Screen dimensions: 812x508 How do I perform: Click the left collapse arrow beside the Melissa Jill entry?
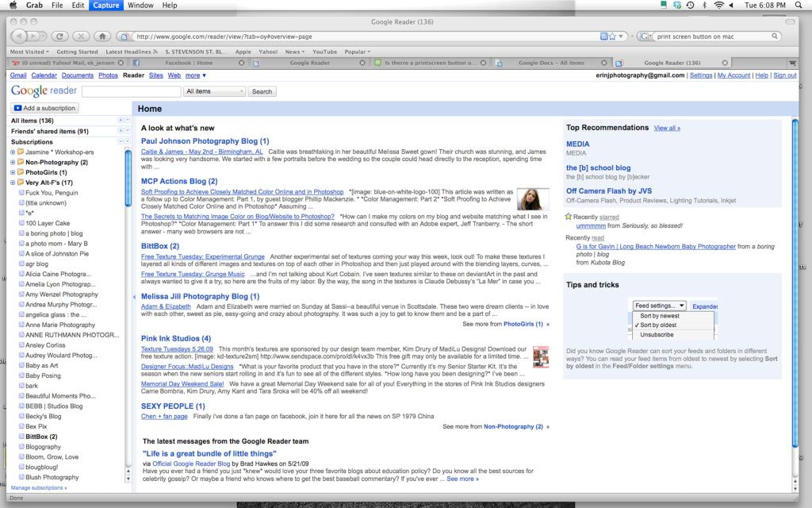point(134,297)
